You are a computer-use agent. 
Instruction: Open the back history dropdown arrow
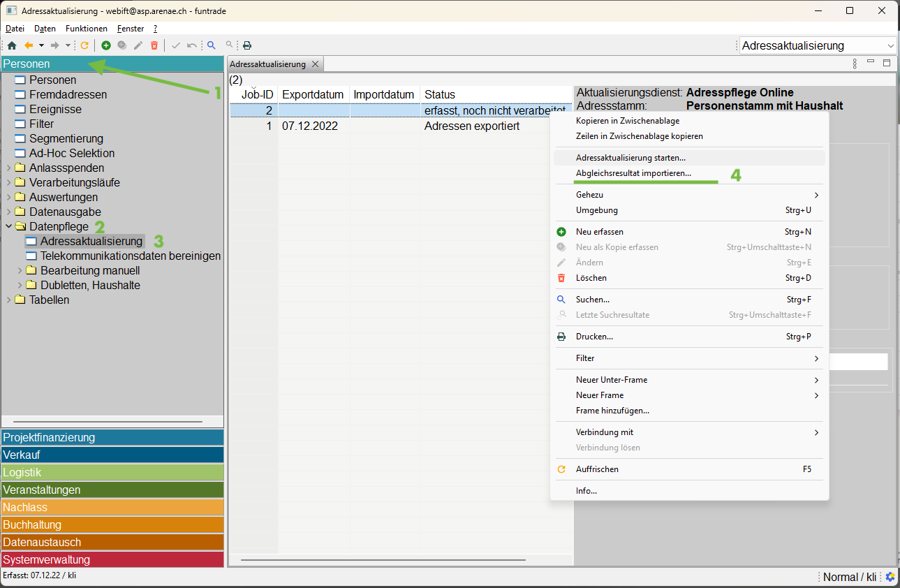point(41,45)
